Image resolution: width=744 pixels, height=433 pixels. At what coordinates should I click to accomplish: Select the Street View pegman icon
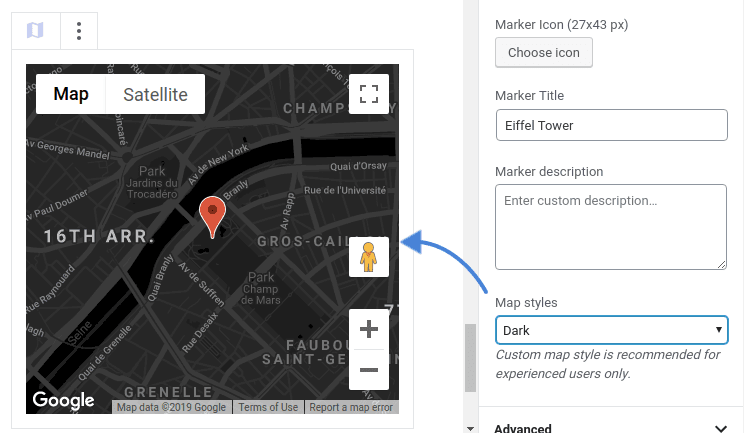pos(369,257)
